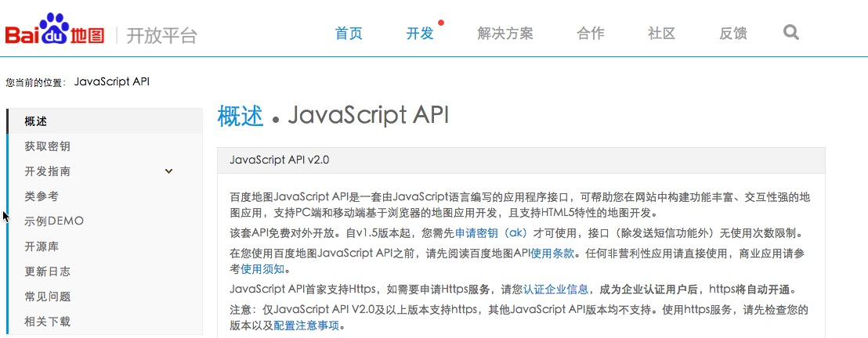Follow the 认证企业信息 link

pyautogui.click(x=555, y=289)
